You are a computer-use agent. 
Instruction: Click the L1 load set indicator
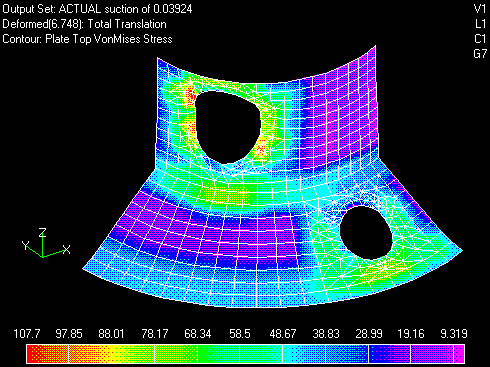[481, 24]
